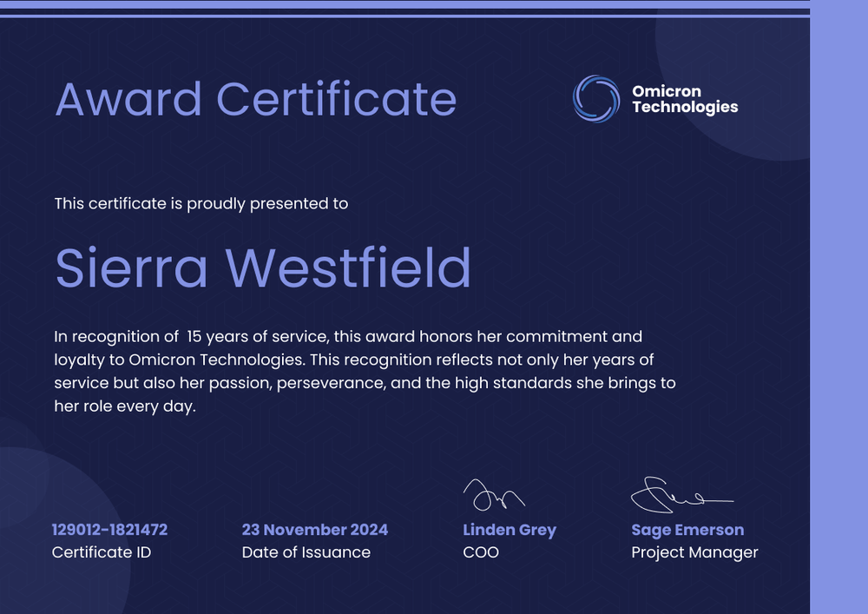Click the Certificate ID number 129012-1821472

111,530
